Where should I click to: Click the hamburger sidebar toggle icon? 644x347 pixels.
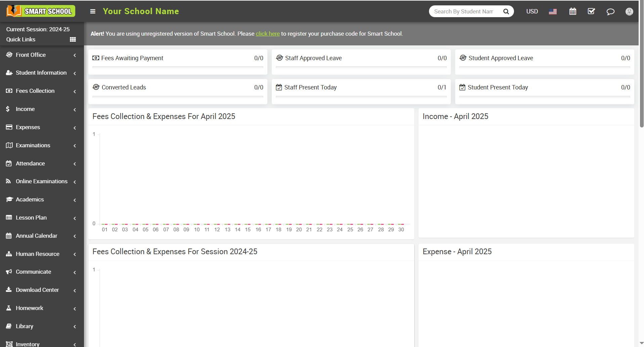coord(93,11)
